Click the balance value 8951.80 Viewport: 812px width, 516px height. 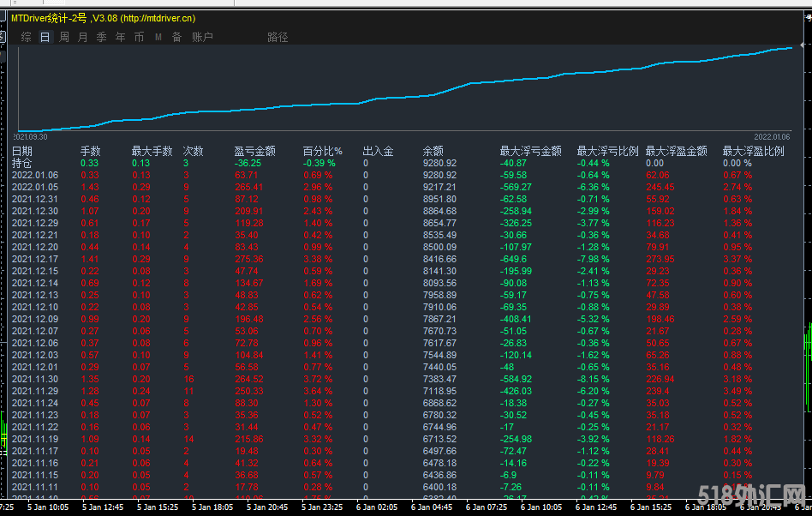pyautogui.click(x=439, y=199)
